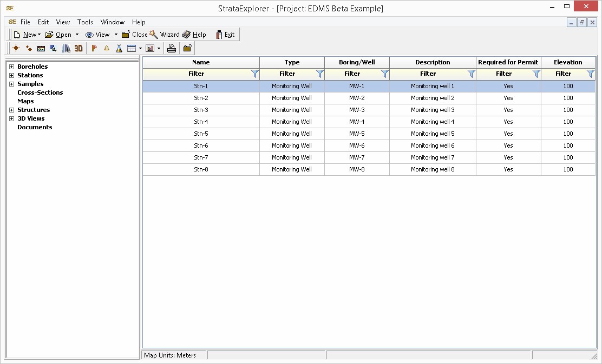Expand the Stations tree node

click(11, 75)
